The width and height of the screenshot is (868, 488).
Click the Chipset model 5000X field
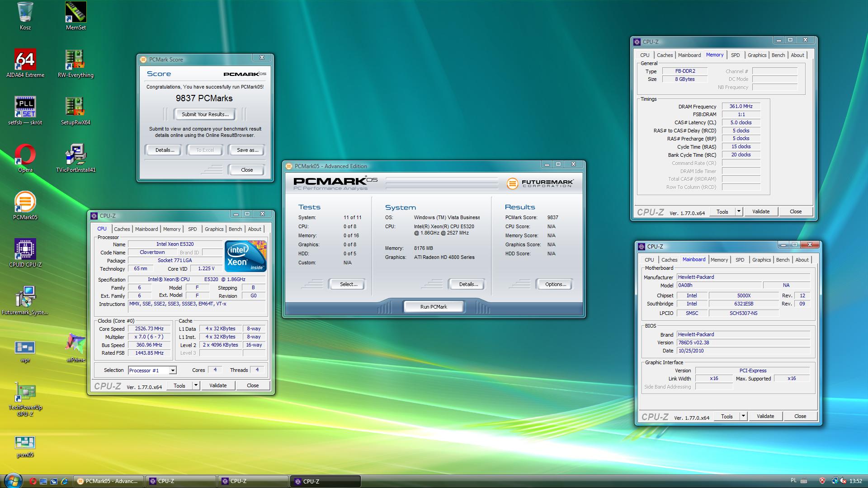[744, 296]
